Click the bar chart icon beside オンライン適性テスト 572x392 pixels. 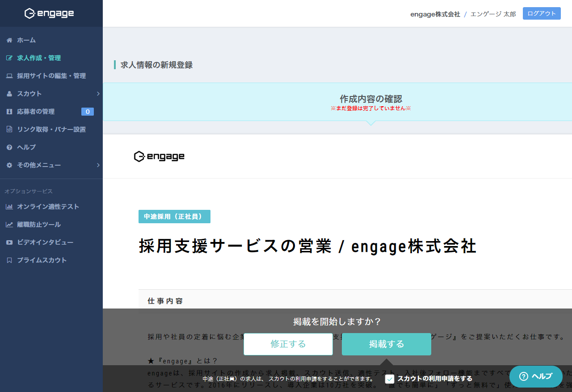coord(9,207)
